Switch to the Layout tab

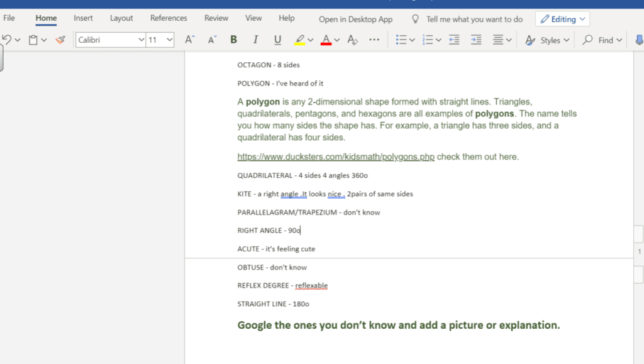(x=121, y=18)
